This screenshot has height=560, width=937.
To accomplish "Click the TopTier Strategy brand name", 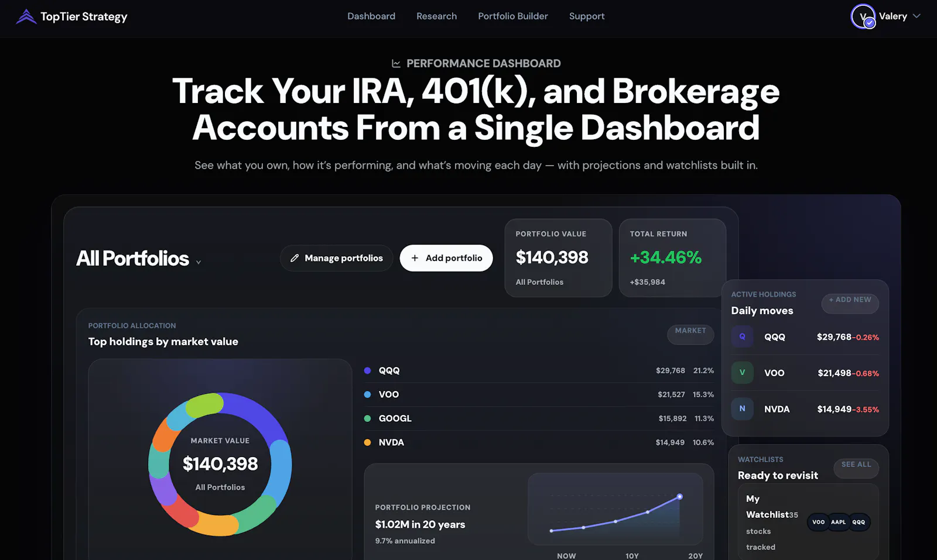I will (x=84, y=16).
